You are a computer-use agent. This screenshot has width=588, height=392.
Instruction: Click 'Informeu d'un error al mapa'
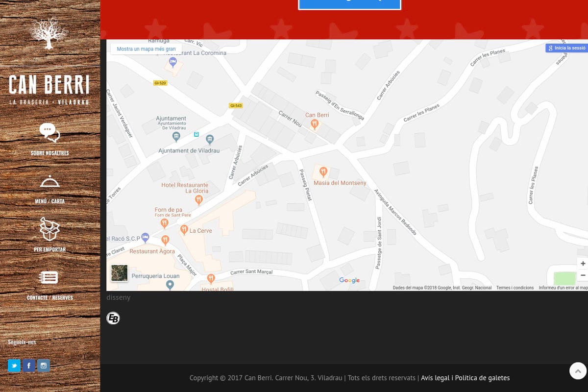[x=563, y=288]
